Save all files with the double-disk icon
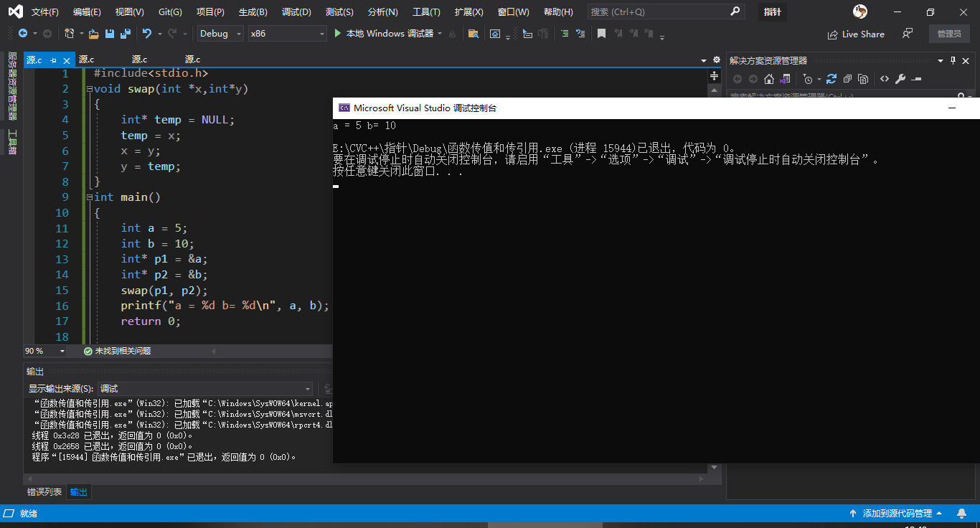This screenshot has height=528, width=980. pyautogui.click(x=126, y=34)
